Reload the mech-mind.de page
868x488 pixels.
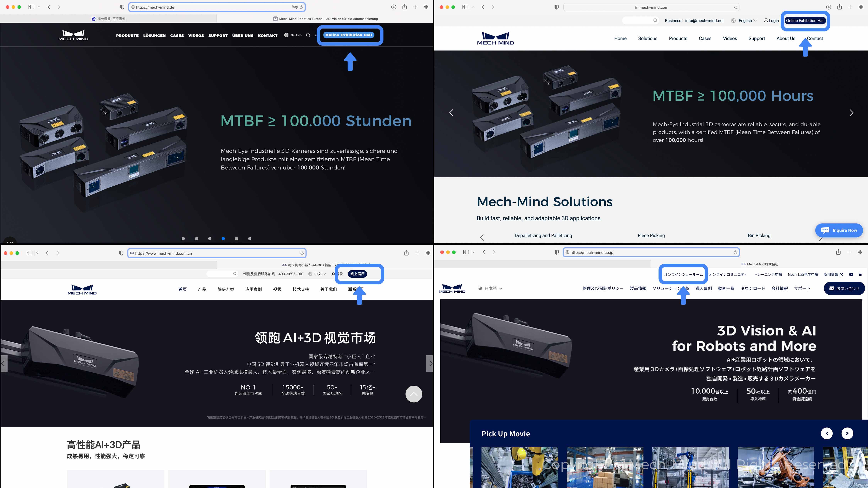pos(301,7)
